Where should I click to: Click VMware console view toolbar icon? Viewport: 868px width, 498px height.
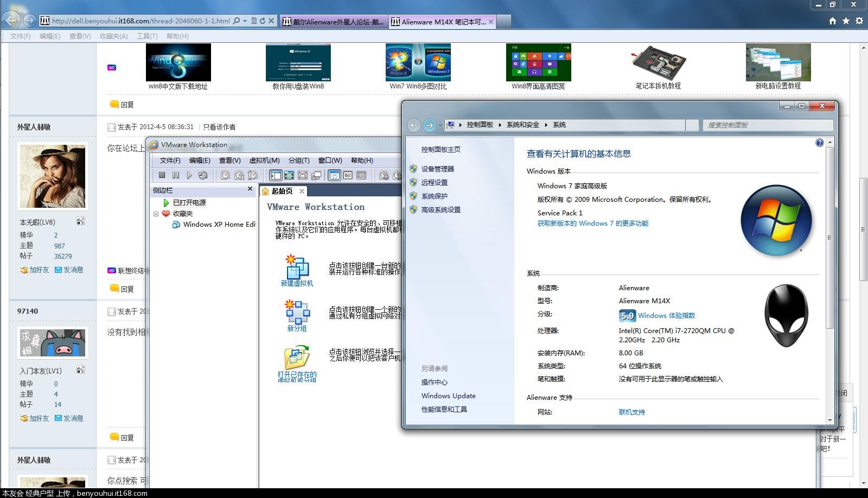point(361,175)
